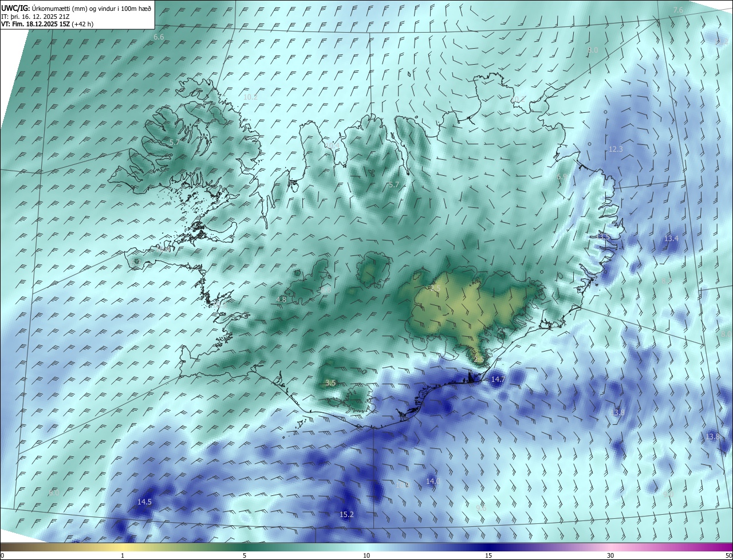Click the 14.0 precipitation value label
The width and height of the screenshot is (733, 560).
coord(434,482)
